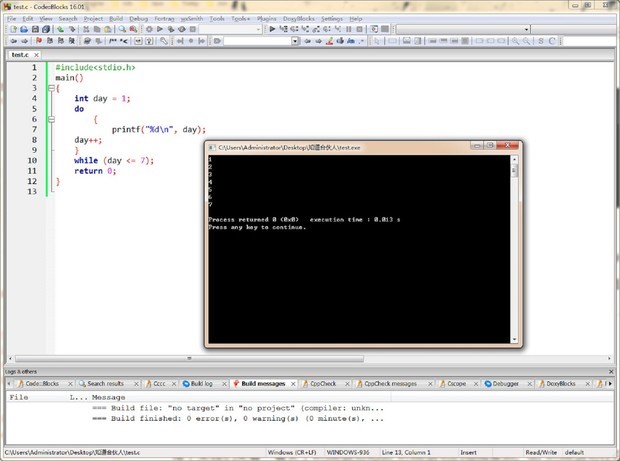The image size is (620, 461).
Task: Click the Debugging windows icon
Action: pos(374,29)
